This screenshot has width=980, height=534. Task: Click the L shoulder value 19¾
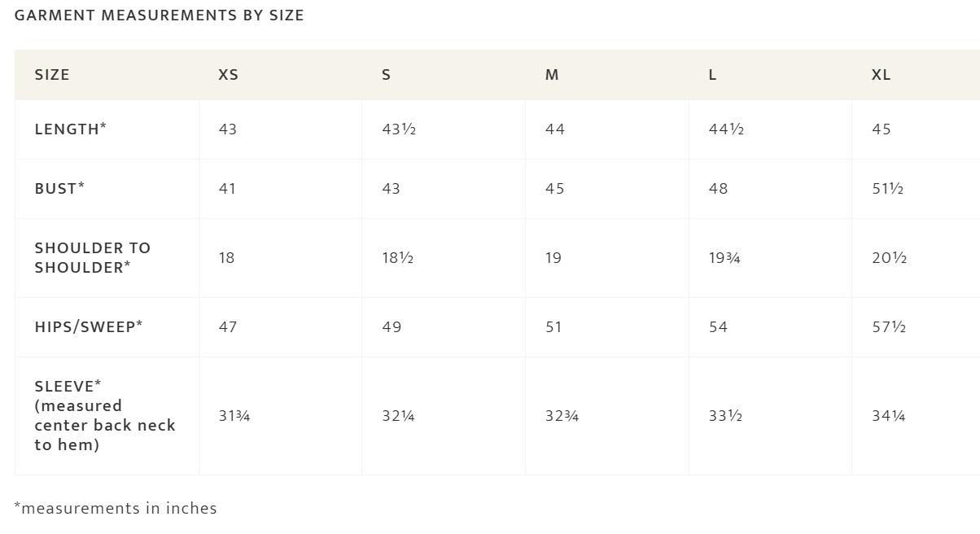[724, 258]
